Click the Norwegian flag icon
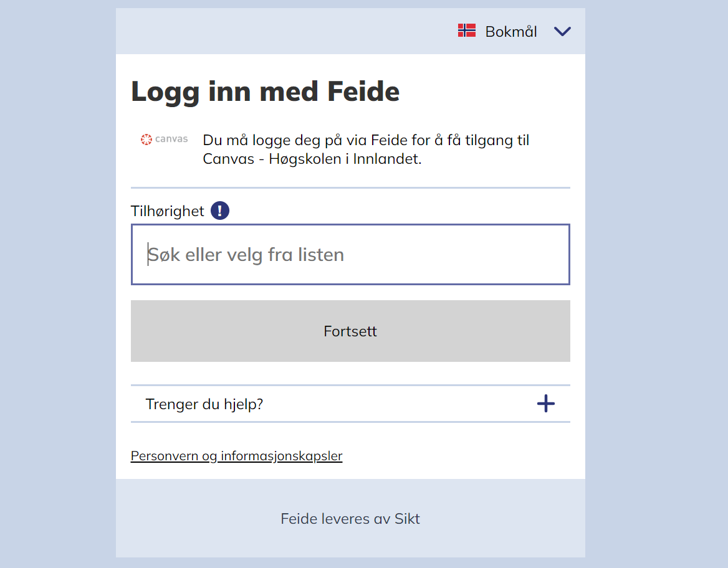 click(x=467, y=31)
